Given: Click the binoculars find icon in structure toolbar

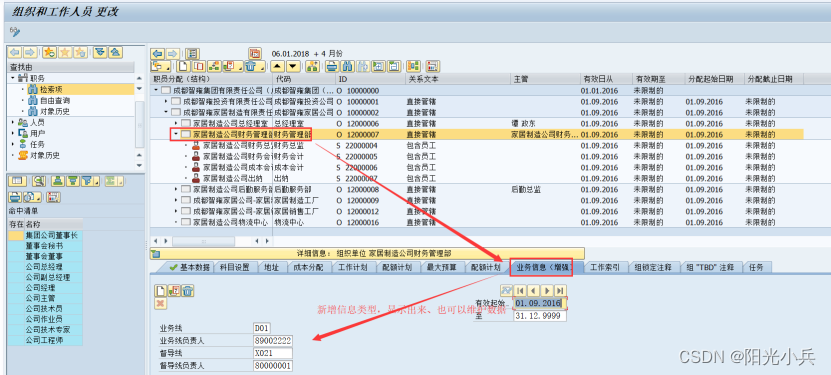Looking at the screenshot, I should point(348,67).
